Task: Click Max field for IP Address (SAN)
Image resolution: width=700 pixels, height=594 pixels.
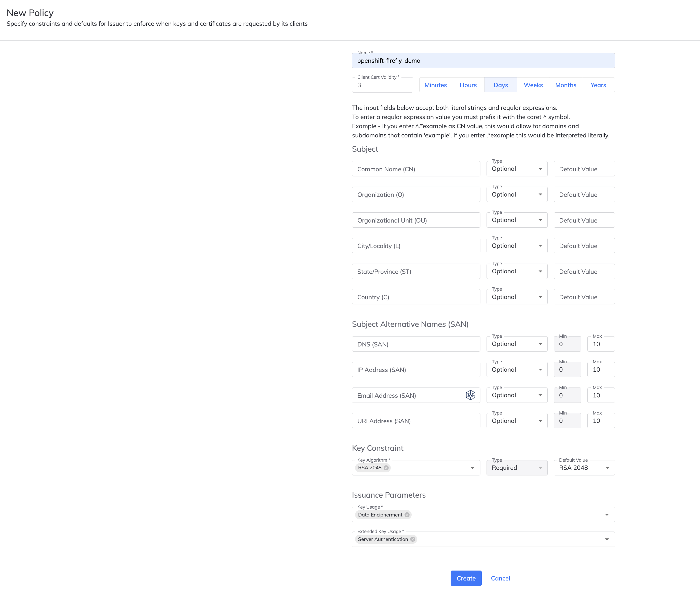Action: point(601,369)
